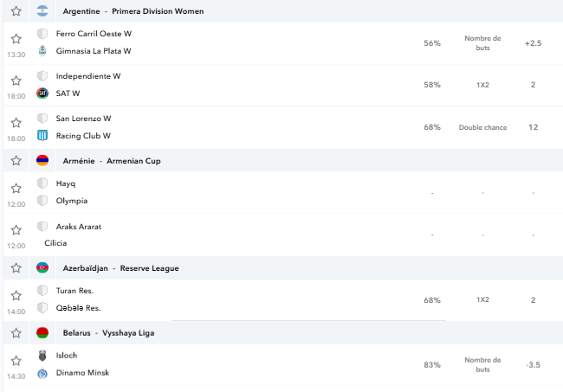Click the Belarus flag icon
563x392 pixels.
tap(42, 333)
